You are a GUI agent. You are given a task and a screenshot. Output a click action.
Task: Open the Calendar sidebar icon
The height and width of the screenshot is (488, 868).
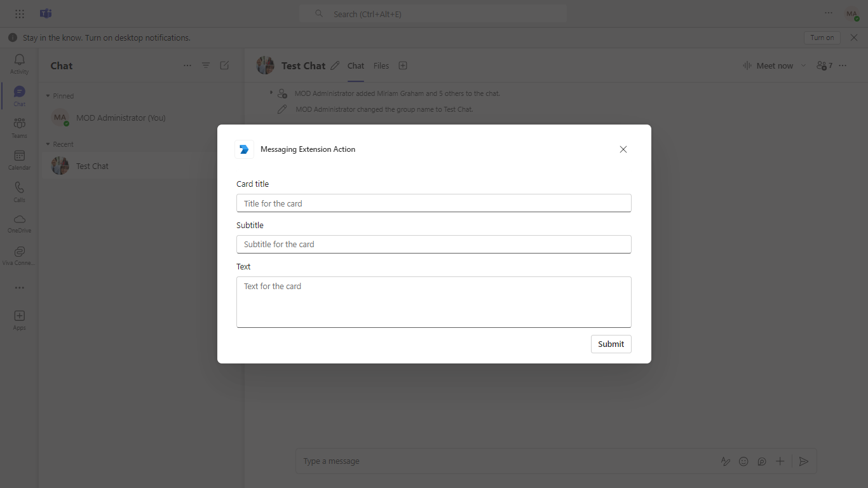19,159
